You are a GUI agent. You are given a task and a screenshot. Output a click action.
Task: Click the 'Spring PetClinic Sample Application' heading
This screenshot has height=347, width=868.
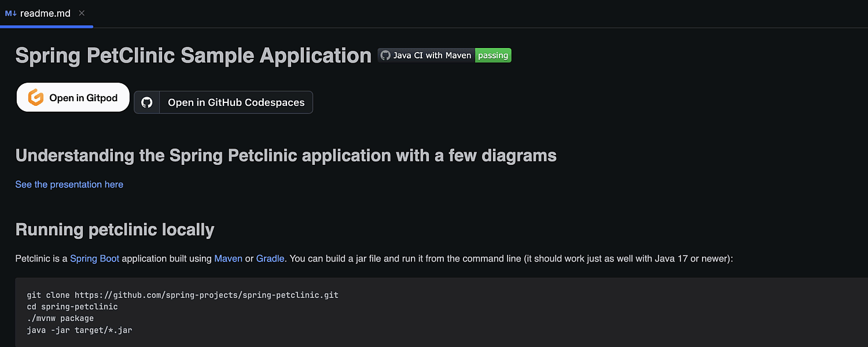coord(193,55)
